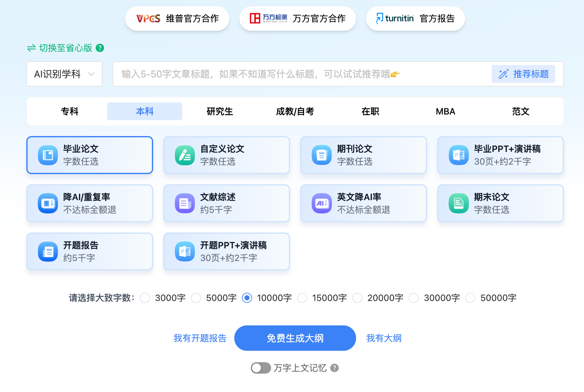
Task: Click the 降AI/重复率 icon
Action: 48,203
